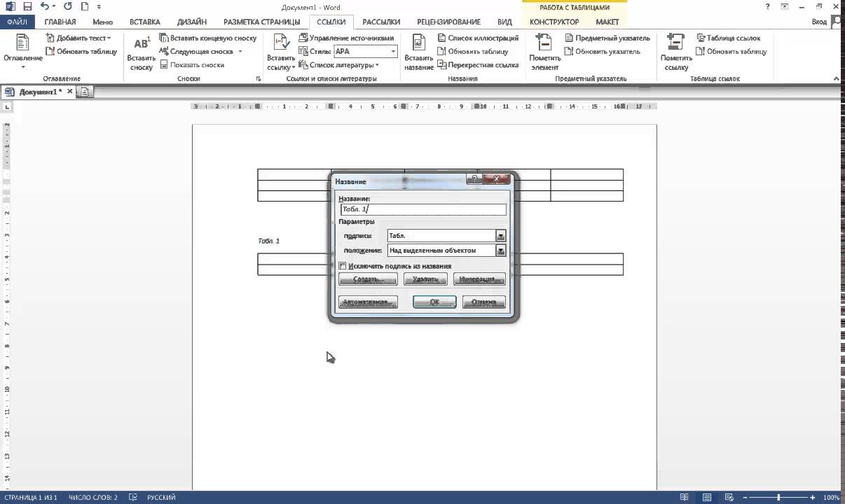
Task: Click the Пометить элемент button
Action: 544,52
